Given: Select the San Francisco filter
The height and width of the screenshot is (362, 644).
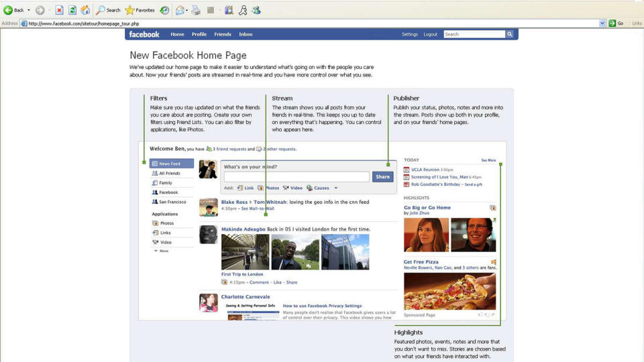Looking at the screenshot, I should point(172,202).
